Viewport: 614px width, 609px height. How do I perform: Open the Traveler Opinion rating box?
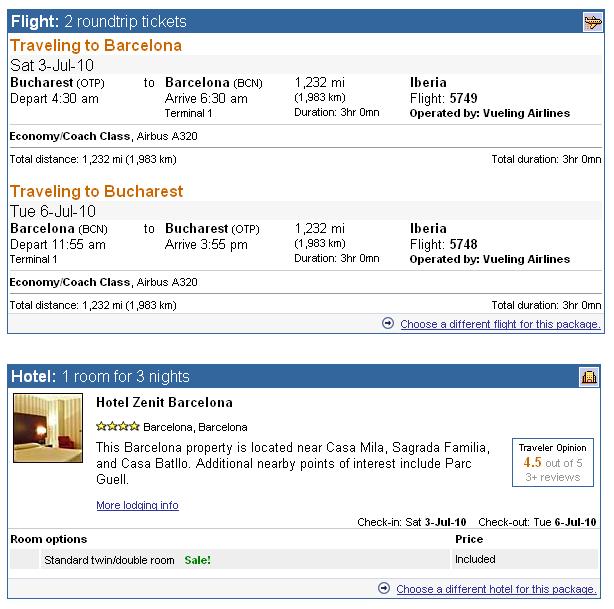(x=553, y=463)
